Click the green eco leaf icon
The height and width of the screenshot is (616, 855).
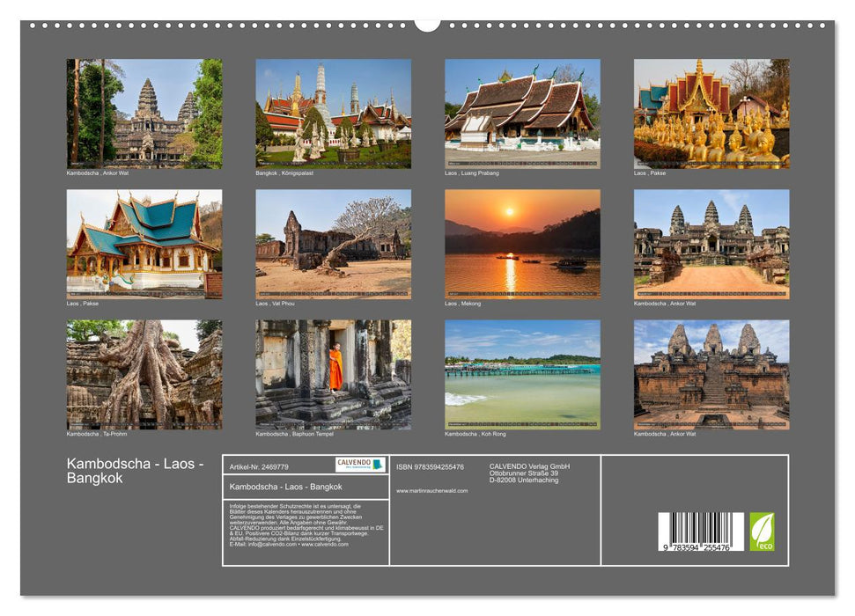pos(762,532)
